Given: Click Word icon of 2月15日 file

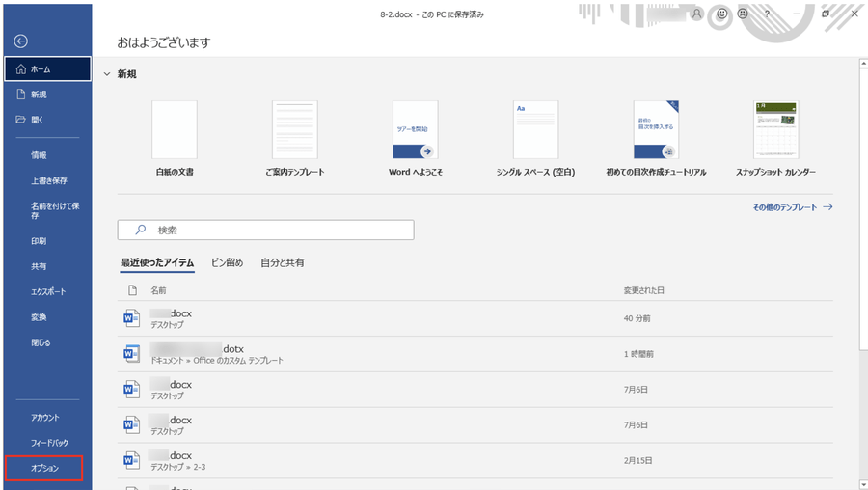Looking at the screenshot, I should [131, 459].
